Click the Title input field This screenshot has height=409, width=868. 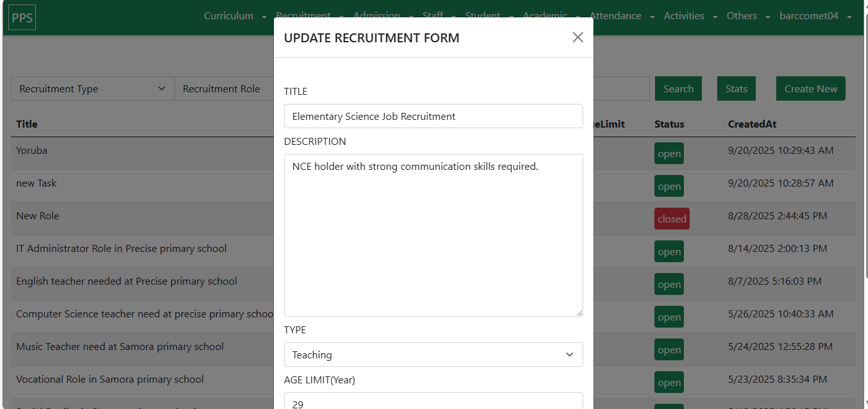point(433,116)
